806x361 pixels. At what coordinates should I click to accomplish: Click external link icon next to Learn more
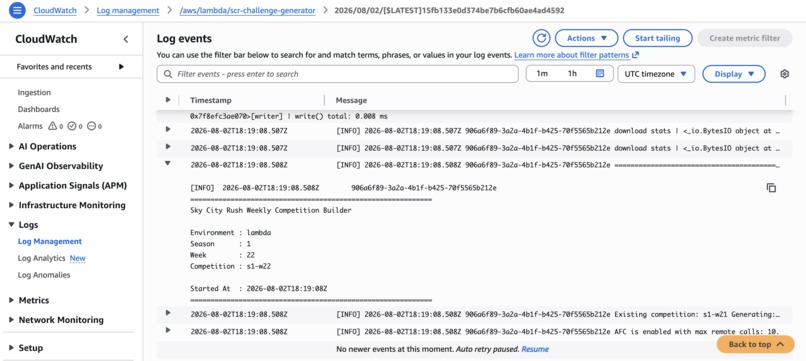(635, 55)
